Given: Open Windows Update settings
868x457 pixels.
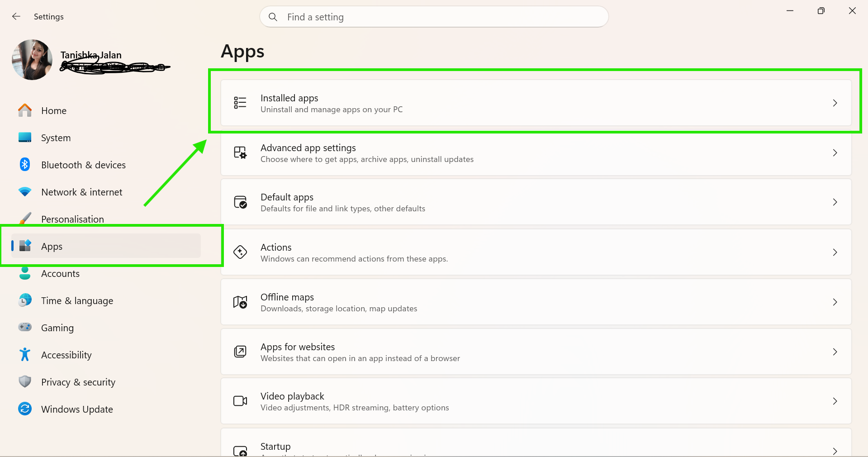Looking at the screenshot, I should point(106,409).
